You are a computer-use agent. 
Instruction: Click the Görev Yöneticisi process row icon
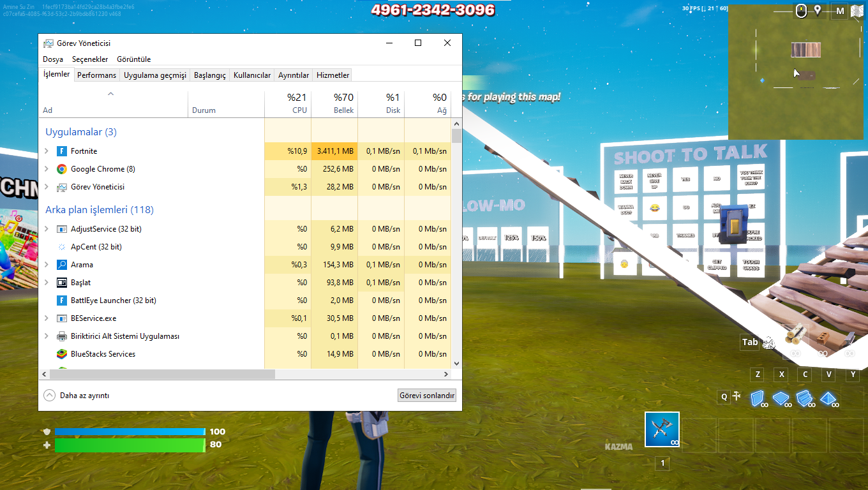(62, 187)
